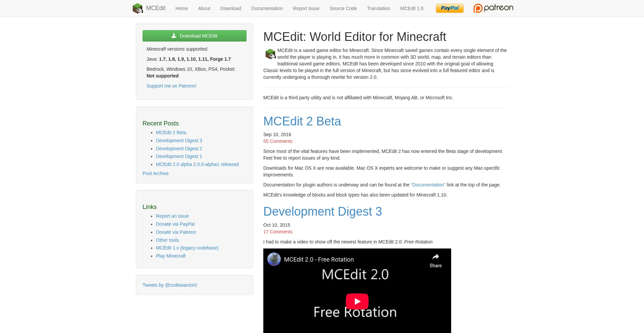Select MCEdit 1.0 in the navbar
The image size is (644, 333).
click(412, 8)
